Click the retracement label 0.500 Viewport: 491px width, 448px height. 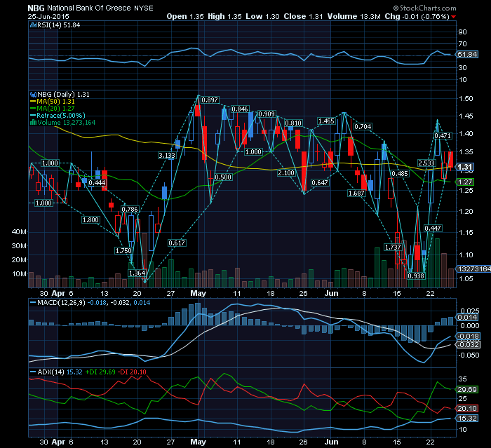(223, 177)
